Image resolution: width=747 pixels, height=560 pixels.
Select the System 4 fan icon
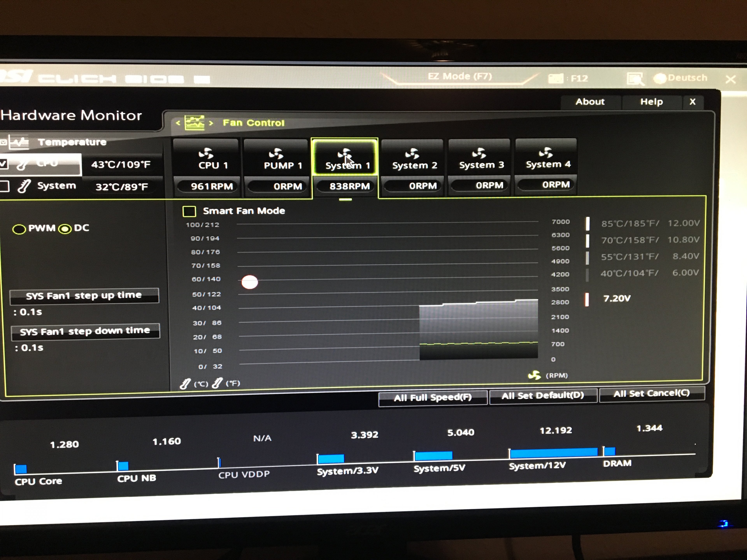point(546,153)
